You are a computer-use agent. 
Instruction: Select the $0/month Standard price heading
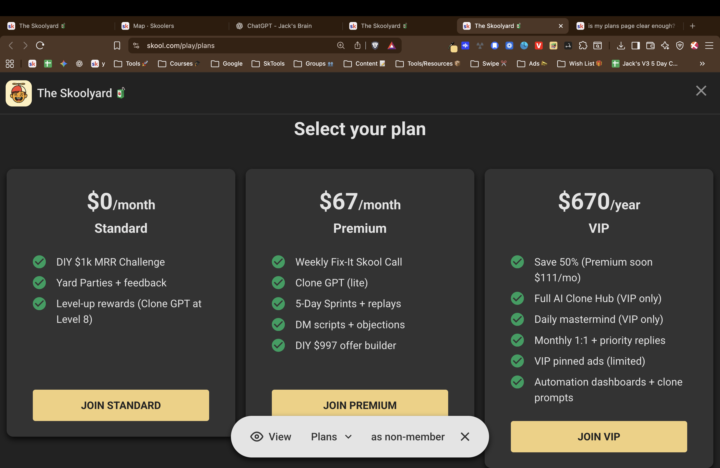coord(121,202)
